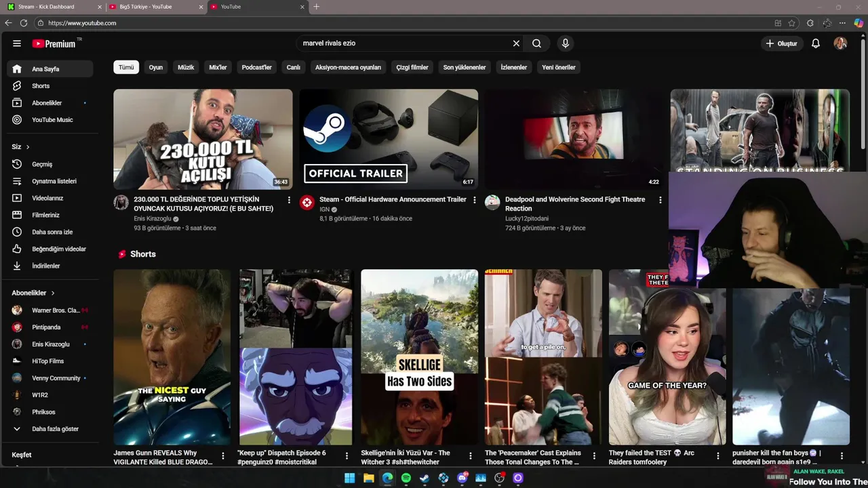Switch to the Big5 Türkiye - YouTube tab

click(155, 7)
